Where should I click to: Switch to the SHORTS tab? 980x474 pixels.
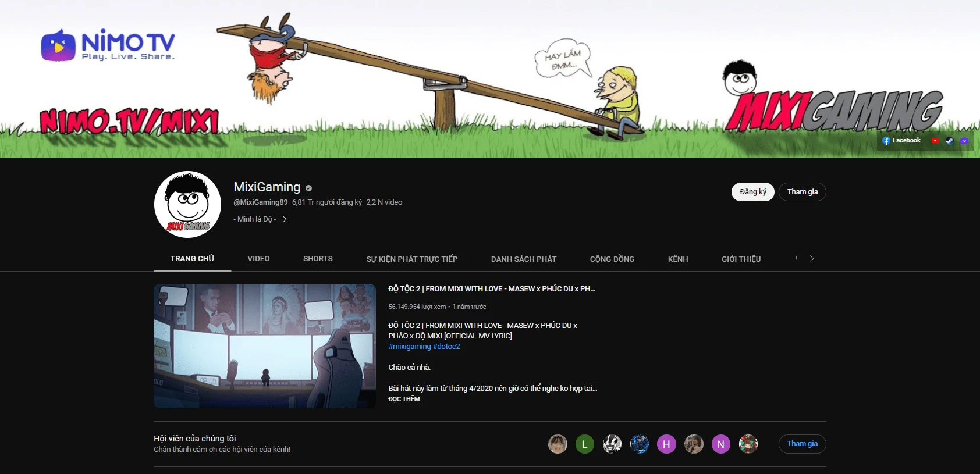click(x=318, y=259)
